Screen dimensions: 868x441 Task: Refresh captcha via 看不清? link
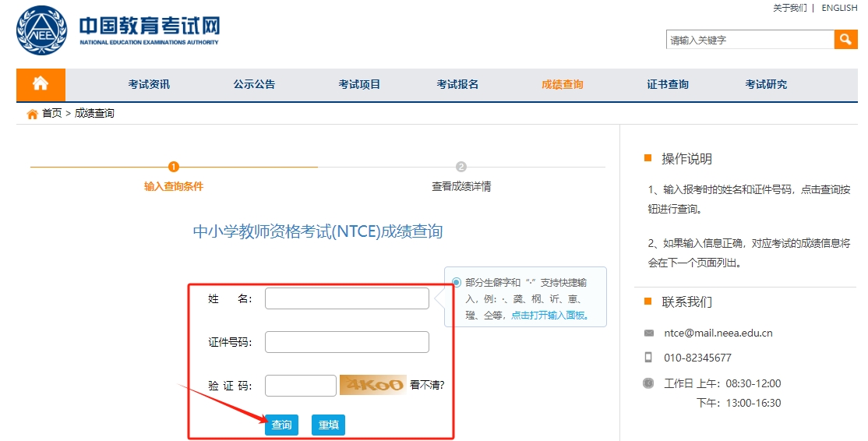[x=427, y=385]
